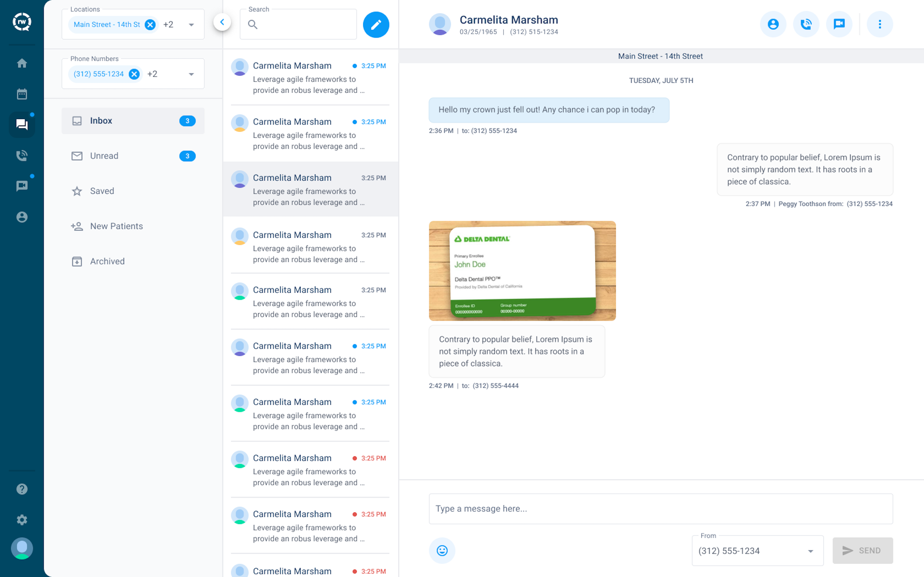Expand the Locations dropdown filter
This screenshot has width=924, height=577.
click(192, 25)
